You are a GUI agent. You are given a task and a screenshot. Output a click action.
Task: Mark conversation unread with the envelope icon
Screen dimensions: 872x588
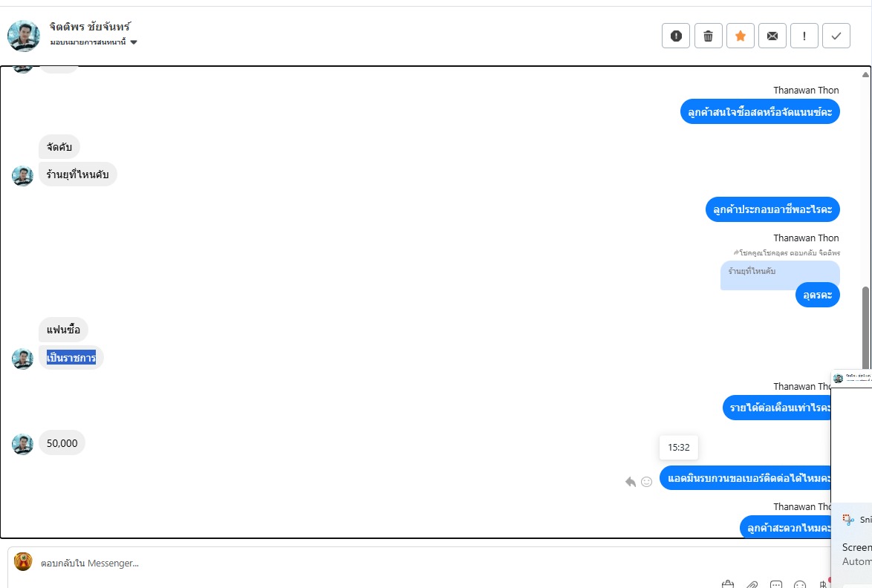pyautogui.click(x=772, y=36)
